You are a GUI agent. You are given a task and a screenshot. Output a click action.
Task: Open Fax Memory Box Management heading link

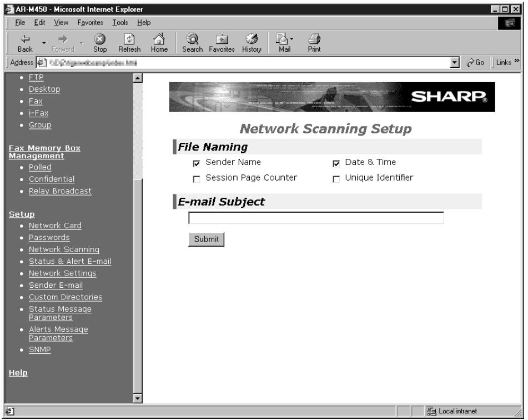pyautogui.click(x=44, y=152)
